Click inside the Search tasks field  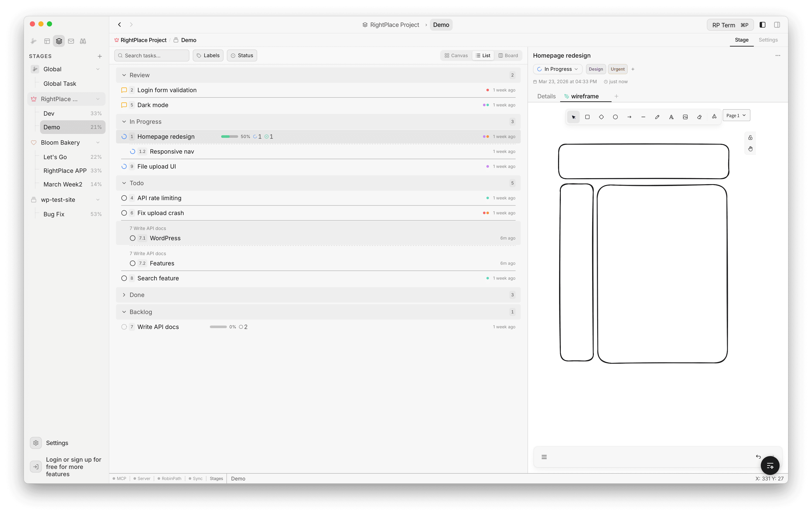click(151, 55)
